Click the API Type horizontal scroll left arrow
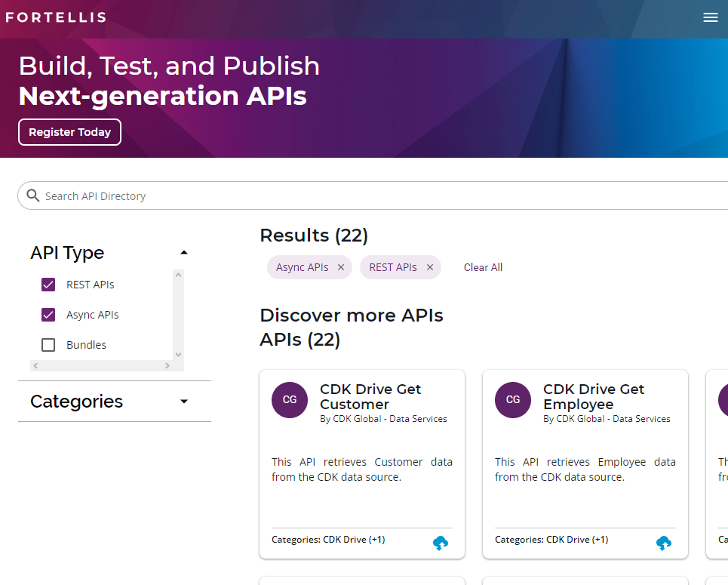Image resolution: width=728 pixels, height=585 pixels. [x=35, y=365]
